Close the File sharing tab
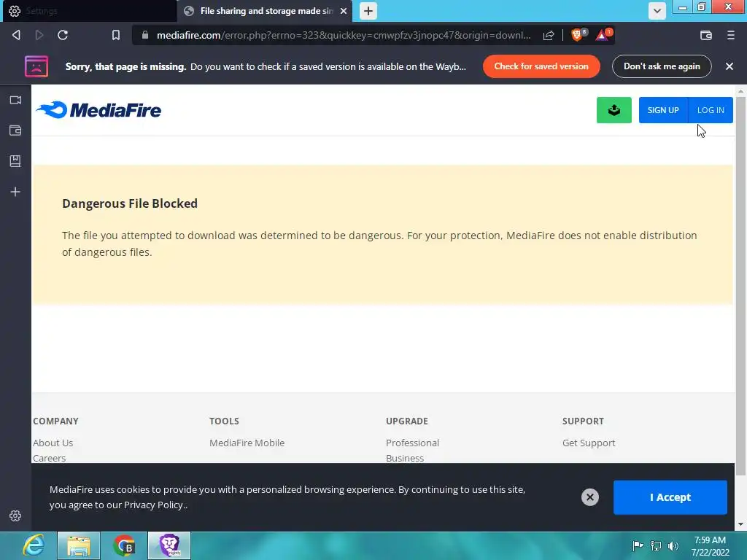This screenshot has height=560, width=747. 344,11
